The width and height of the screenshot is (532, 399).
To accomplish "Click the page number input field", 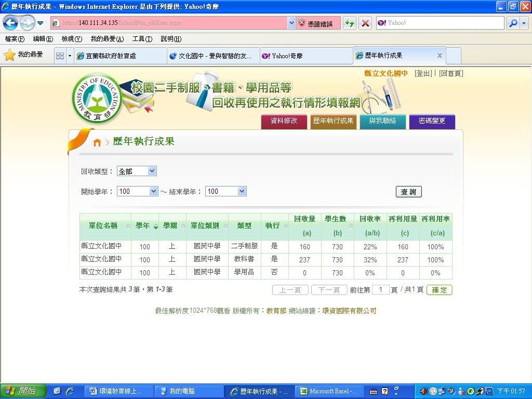I will click(380, 289).
